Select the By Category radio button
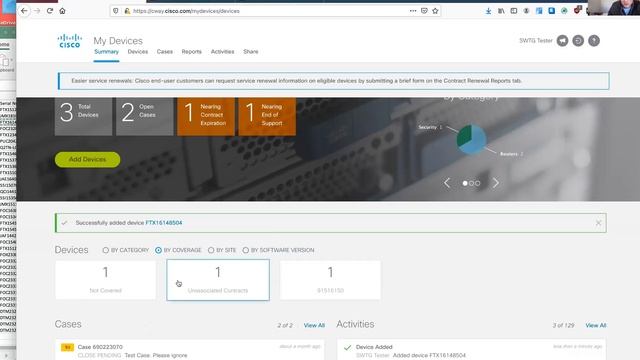 [x=106, y=250]
